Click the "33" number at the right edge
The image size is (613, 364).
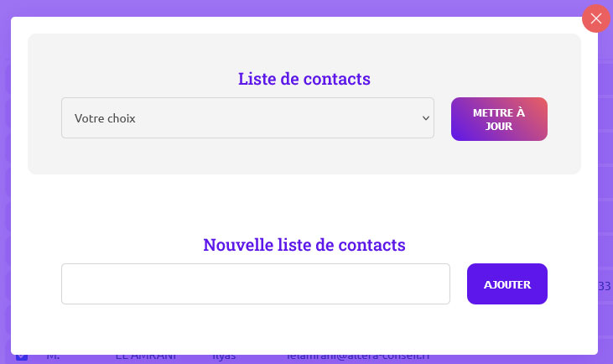pos(604,287)
